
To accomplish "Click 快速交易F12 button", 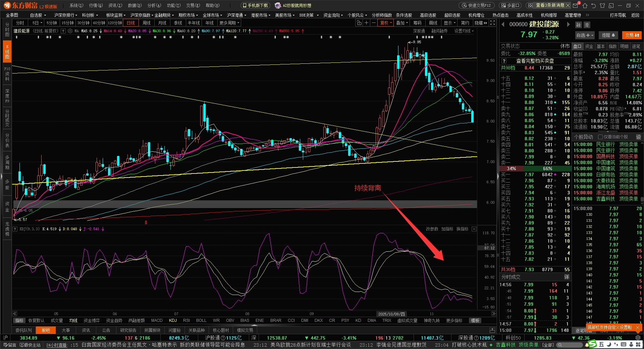I will click(477, 5).
